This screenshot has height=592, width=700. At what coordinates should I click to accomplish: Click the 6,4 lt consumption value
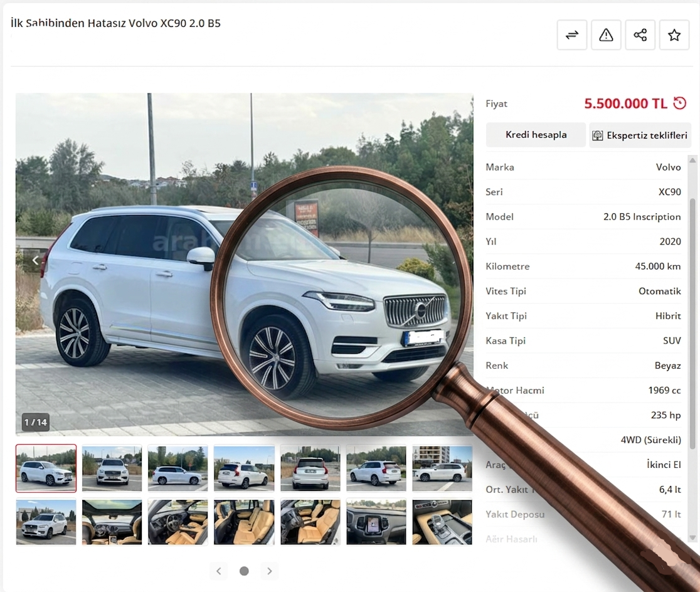[x=670, y=489]
